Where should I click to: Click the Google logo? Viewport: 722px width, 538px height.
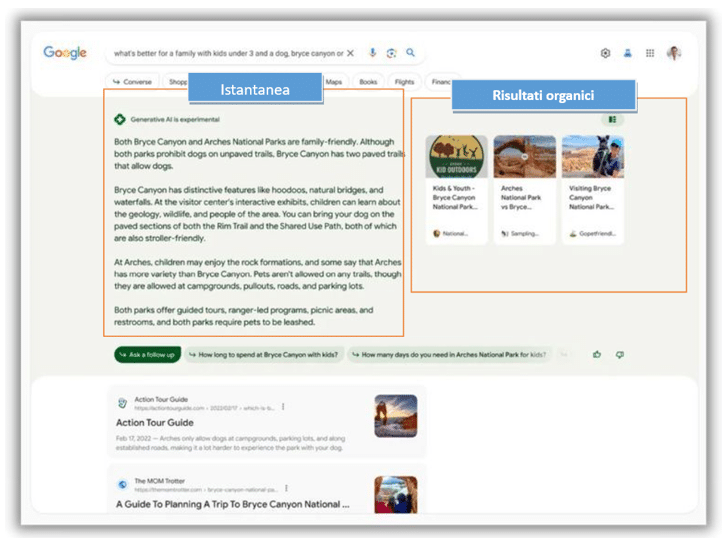click(x=65, y=53)
